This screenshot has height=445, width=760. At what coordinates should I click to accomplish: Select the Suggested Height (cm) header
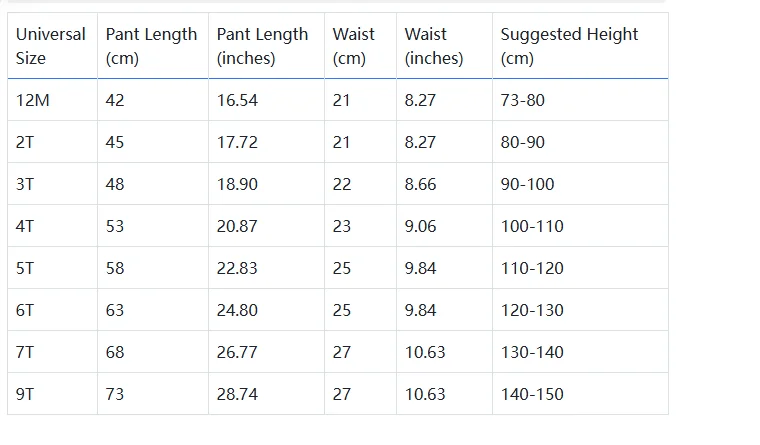pos(580,46)
